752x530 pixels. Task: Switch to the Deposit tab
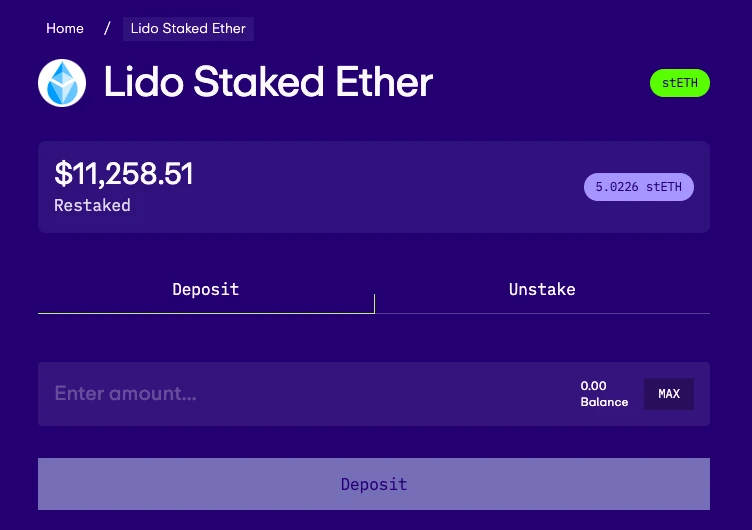[x=205, y=290]
